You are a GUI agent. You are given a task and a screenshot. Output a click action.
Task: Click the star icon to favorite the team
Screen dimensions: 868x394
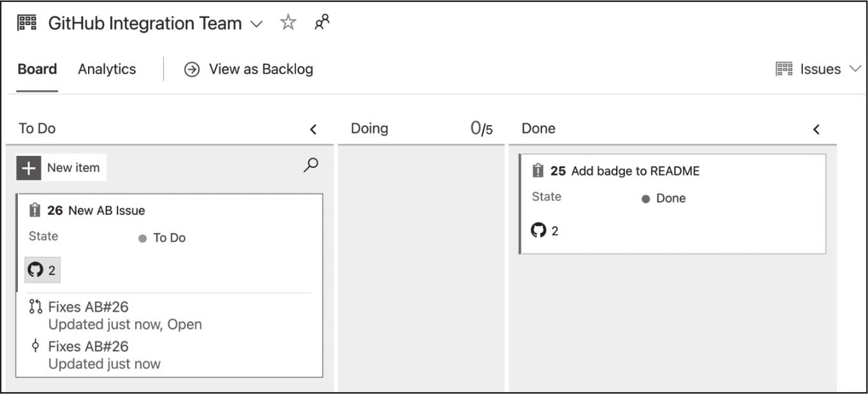pos(288,23)
